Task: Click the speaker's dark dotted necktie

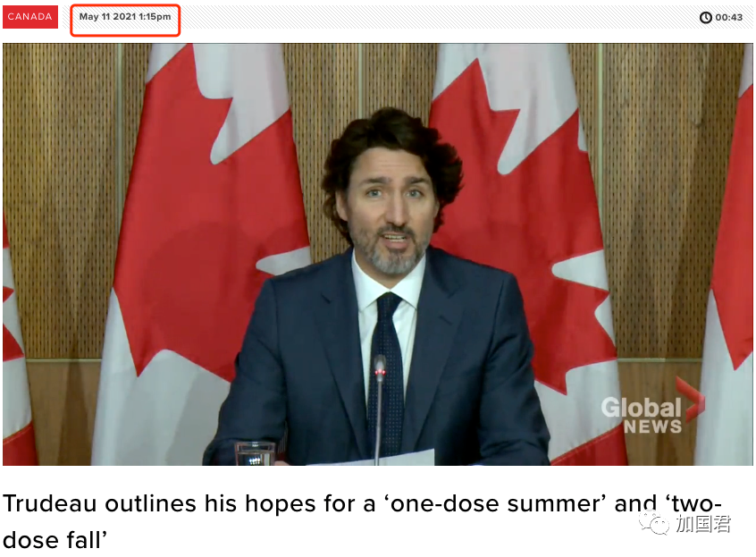Action: [386, 371]
